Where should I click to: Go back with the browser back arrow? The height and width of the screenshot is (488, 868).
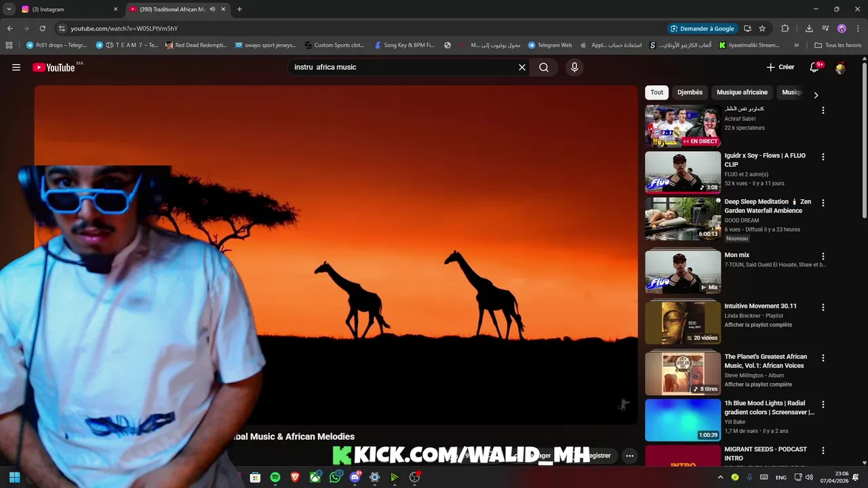9,28
